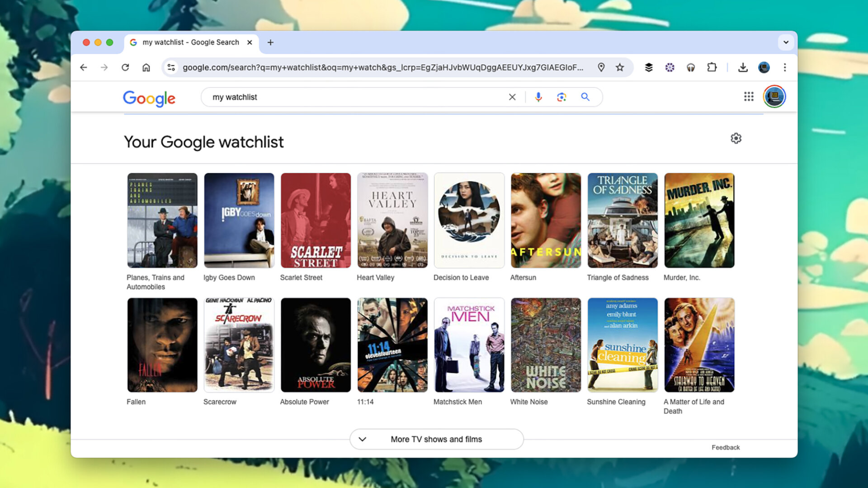
Task: Select the voice search microphone icon
Action: click(x=538, y=97)
